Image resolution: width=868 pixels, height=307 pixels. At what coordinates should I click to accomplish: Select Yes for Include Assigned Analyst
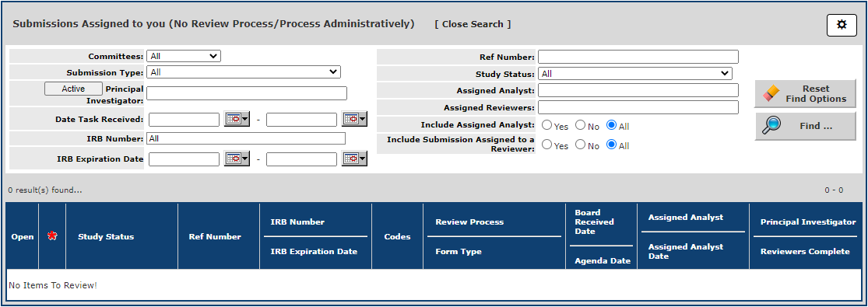coord(547,126)
